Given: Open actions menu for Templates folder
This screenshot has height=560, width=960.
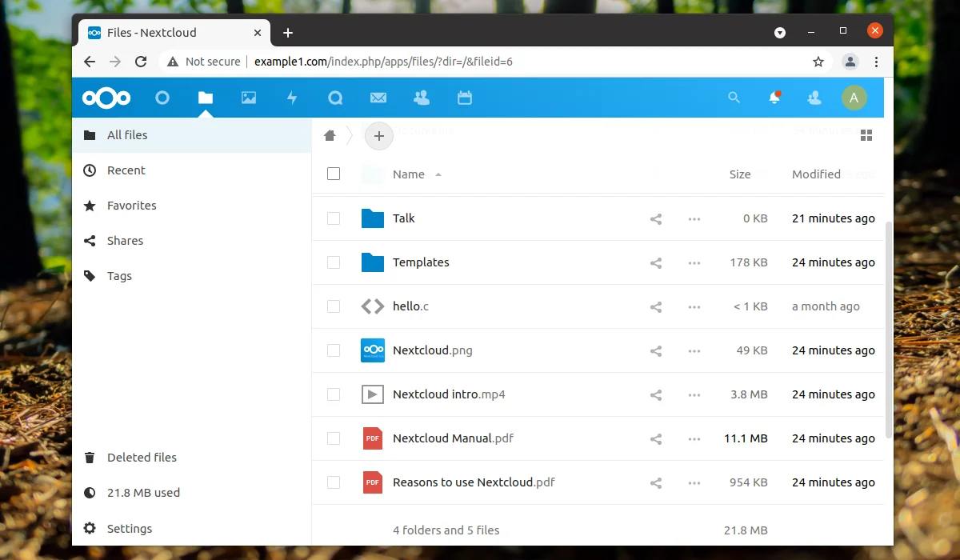Looking at the screenshot, I should point(694,262).
